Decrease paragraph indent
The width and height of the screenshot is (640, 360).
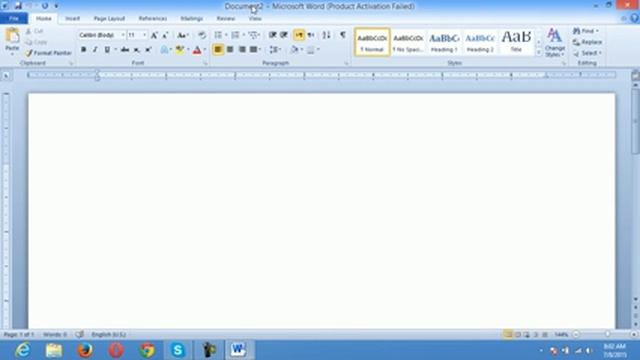coord(272,35)
